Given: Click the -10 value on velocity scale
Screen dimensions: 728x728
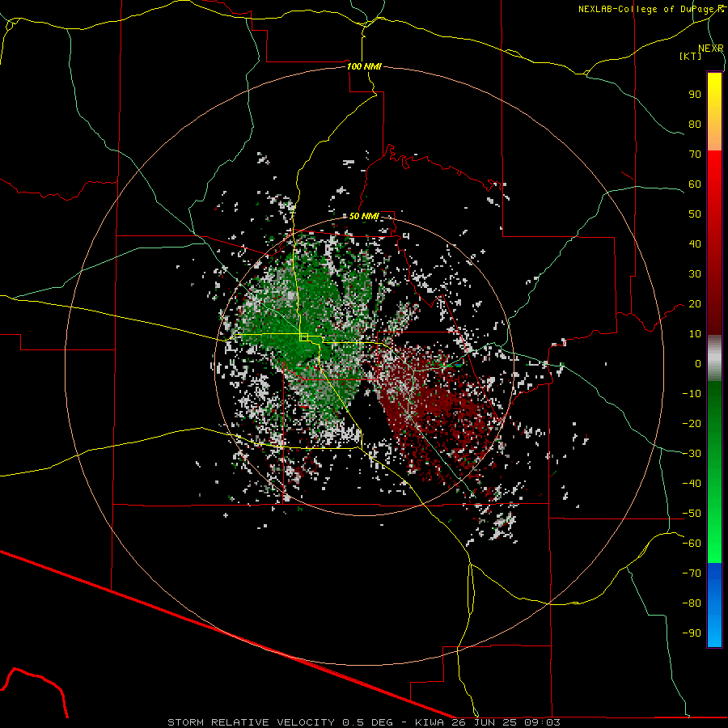Looking at the screenshot, I should pos(692,394).
